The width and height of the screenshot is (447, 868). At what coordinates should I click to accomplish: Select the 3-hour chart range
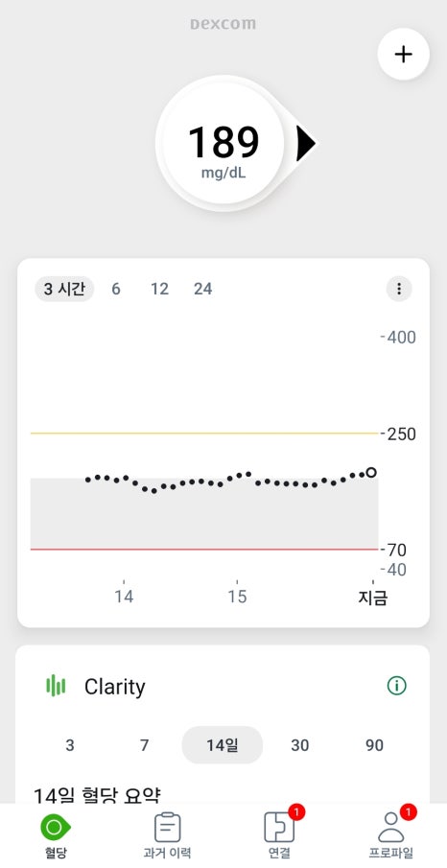64,289
